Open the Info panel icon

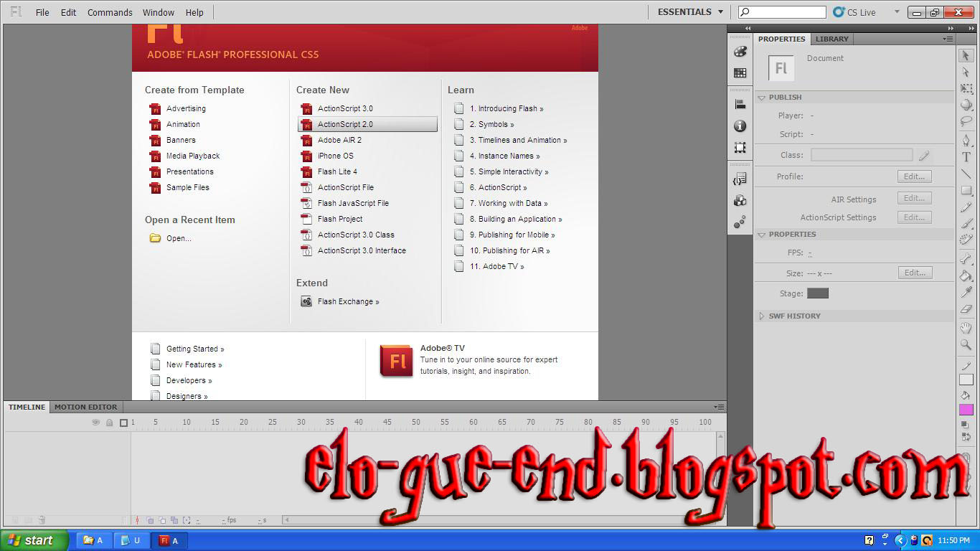coord(740,126)
